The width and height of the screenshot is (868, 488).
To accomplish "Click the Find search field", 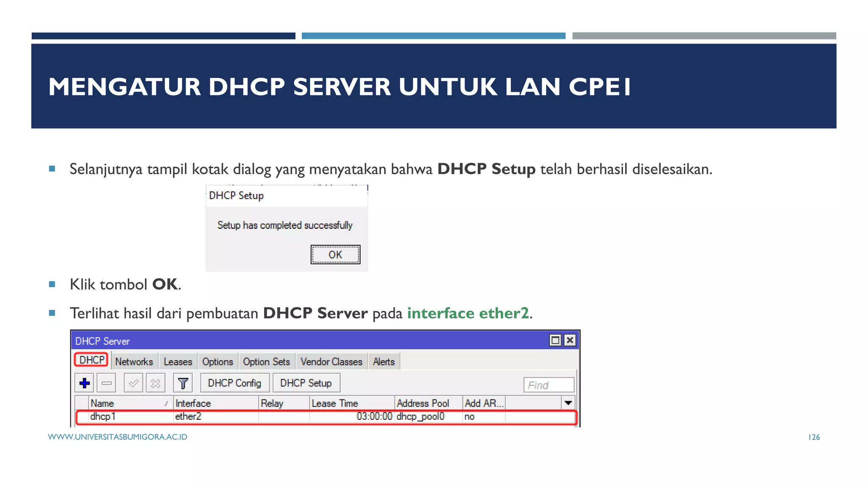I will [549, 385].
